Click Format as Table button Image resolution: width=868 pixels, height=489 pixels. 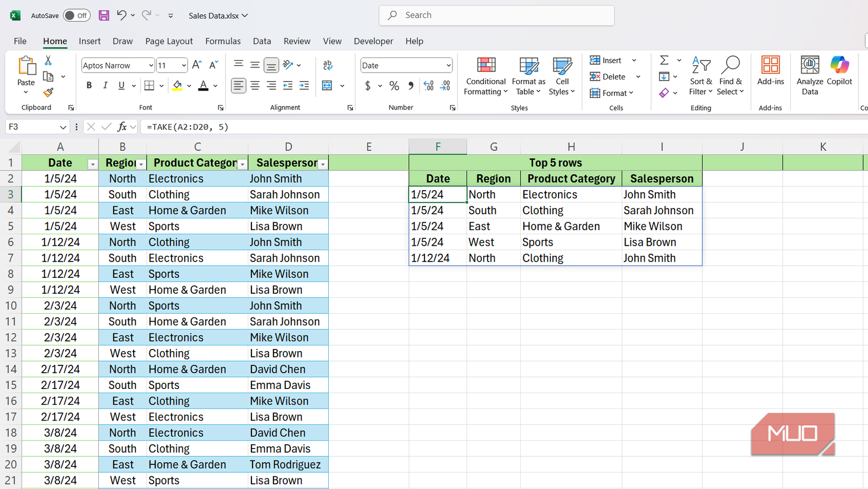(529, 76)
